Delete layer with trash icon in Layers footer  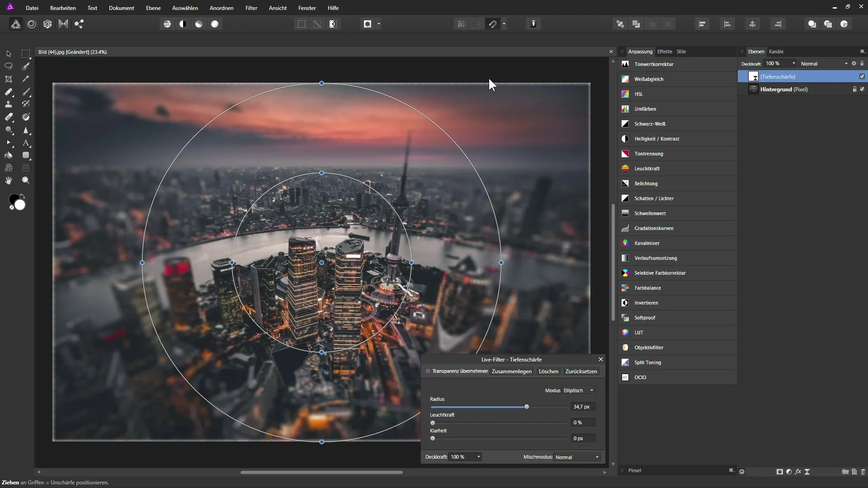click(x=863, y=472)
